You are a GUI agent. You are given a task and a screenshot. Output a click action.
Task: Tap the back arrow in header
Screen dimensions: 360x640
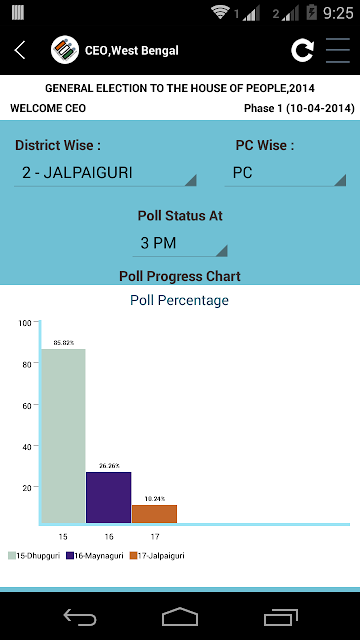[x=20, y=50]
